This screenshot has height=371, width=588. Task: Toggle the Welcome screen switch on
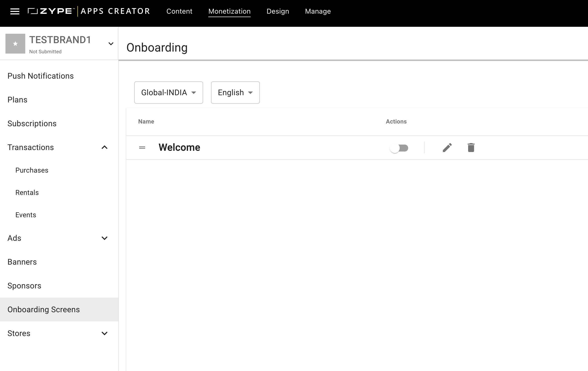399,148
